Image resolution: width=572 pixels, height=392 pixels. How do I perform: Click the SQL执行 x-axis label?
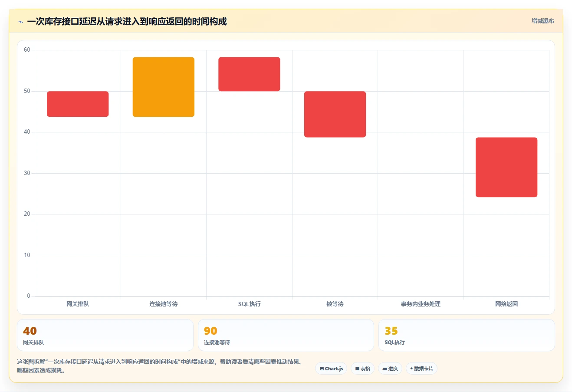(x=250, y=304)
